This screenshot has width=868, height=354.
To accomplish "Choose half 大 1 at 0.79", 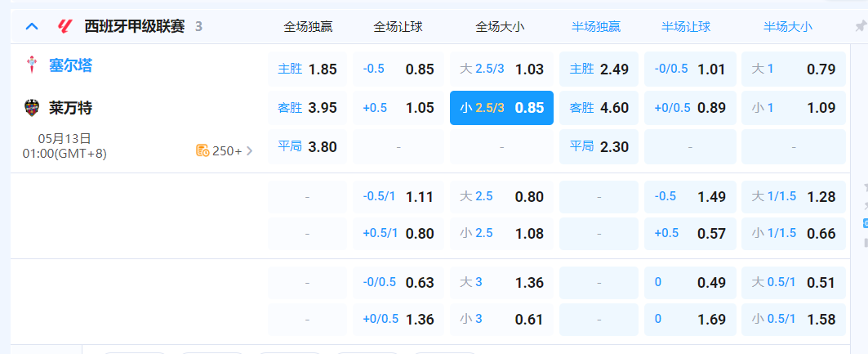I will click(794, 69).
